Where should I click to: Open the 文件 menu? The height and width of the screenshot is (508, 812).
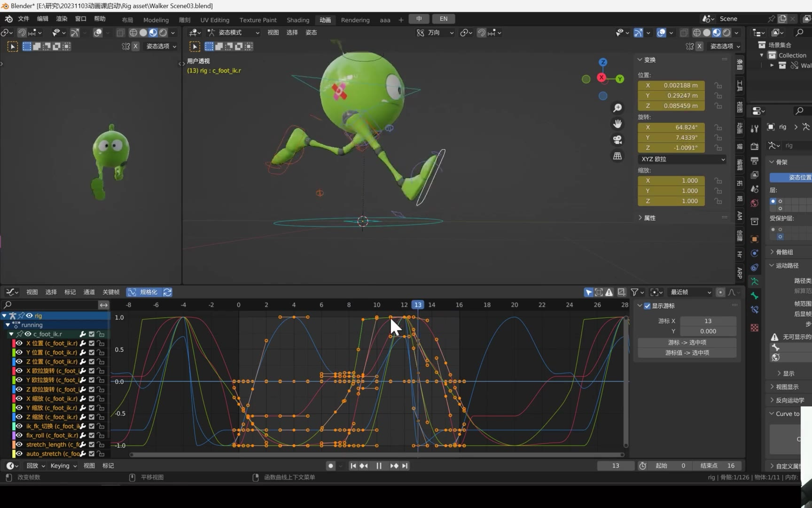coord(23,19)
